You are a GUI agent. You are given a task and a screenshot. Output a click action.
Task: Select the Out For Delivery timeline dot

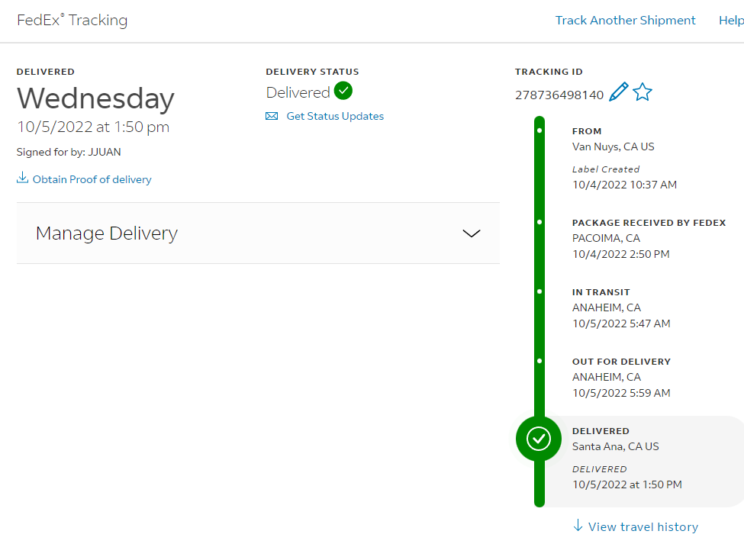tap(539, 361)
